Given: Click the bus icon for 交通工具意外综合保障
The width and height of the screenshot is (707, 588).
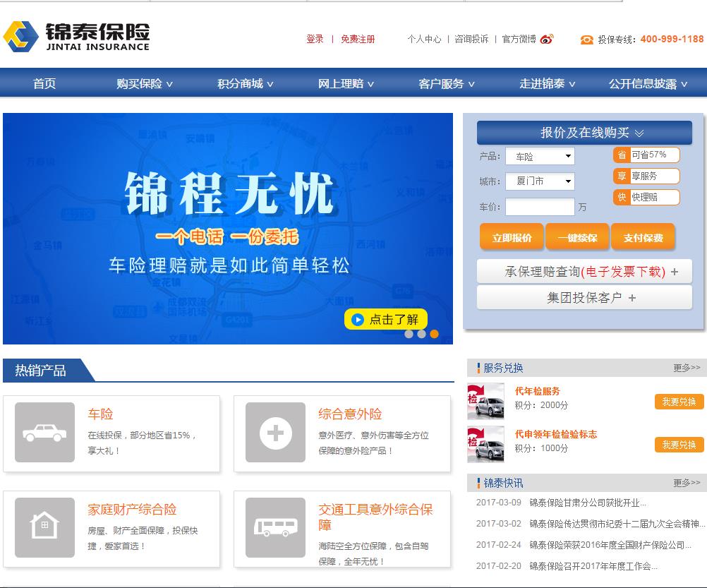Looking at the screenshot, I should (275, 527).
